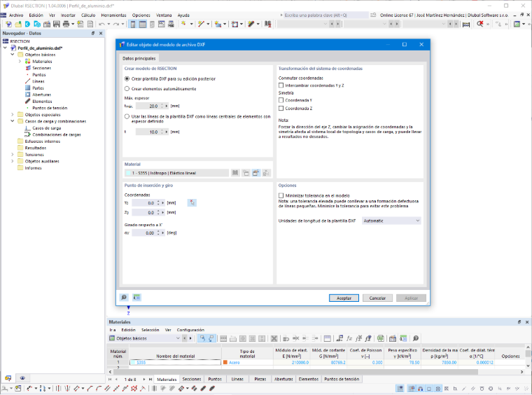Click the delete row X icon in Materiales toolbar

274,338
